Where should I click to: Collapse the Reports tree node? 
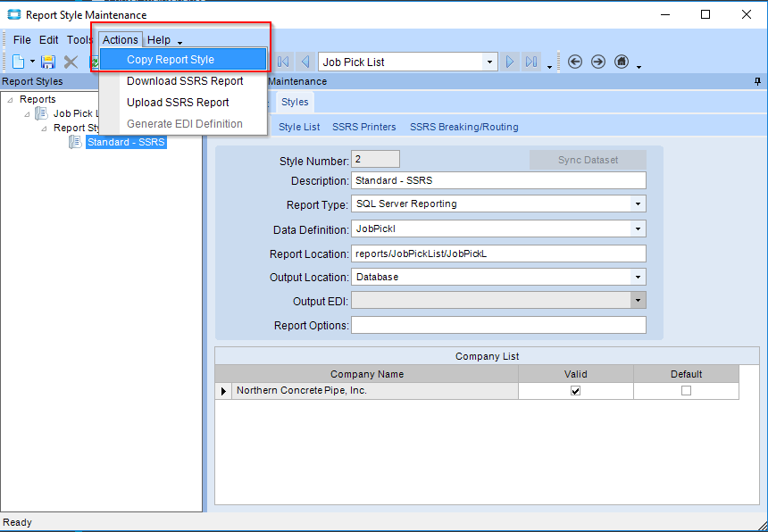tap(10, 100)
